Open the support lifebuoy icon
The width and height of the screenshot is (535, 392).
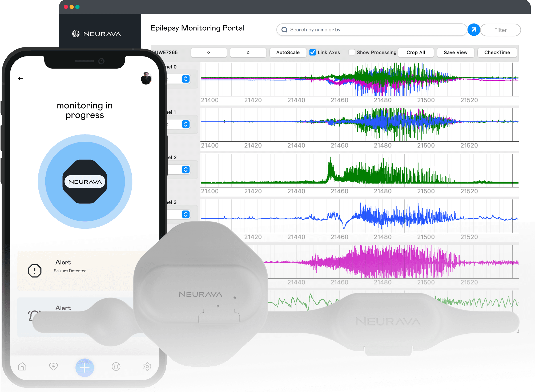(116, 367)
